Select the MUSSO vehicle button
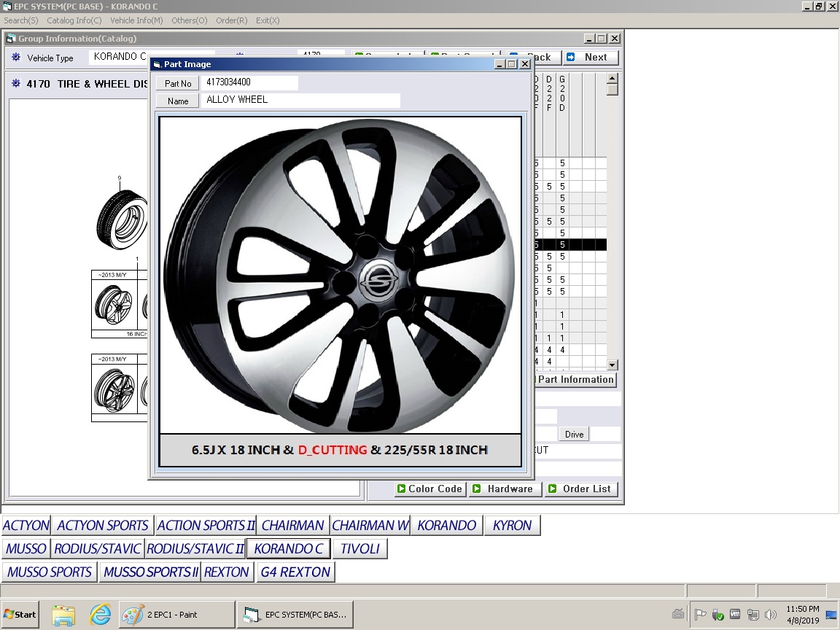 (26, 548)
